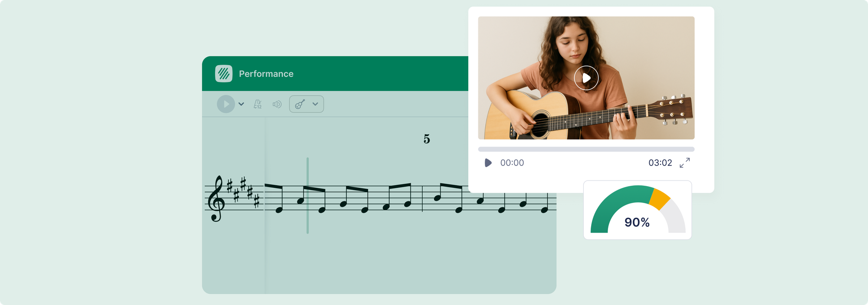
Task: Click the green playhead cursor line on score
Action: click(308, 195)
